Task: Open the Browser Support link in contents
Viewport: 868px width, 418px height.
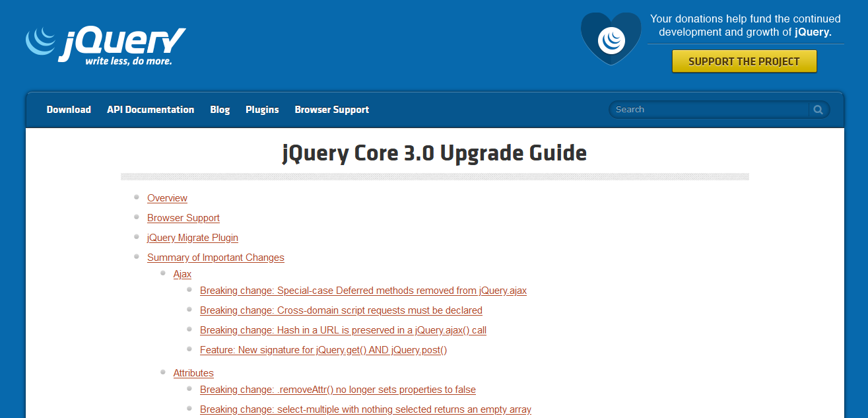Action: coord(184,218)
